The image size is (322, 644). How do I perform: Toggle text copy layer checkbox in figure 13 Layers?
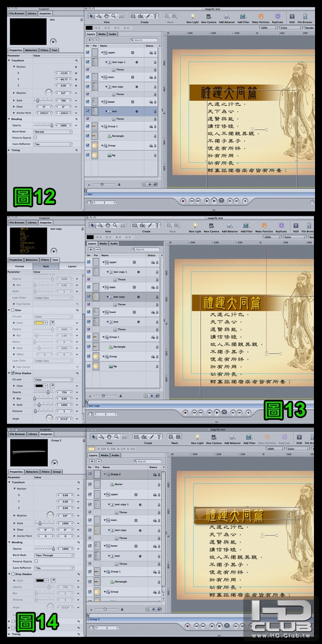89,297
